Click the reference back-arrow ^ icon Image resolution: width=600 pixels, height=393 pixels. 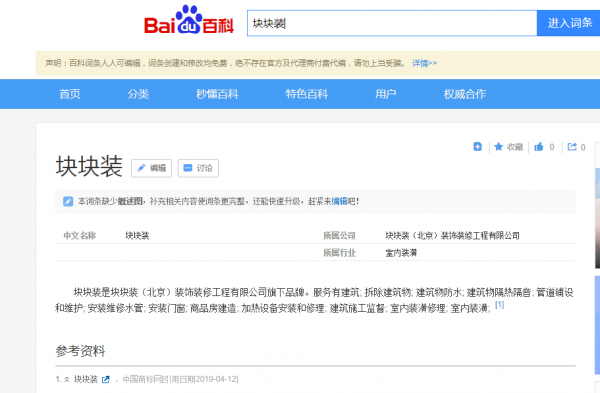pos(67,380)
